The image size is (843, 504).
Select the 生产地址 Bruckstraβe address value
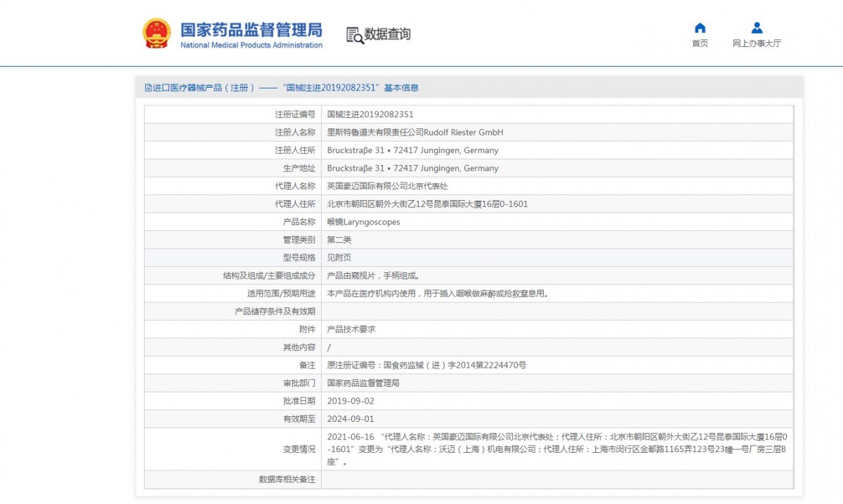557,168
